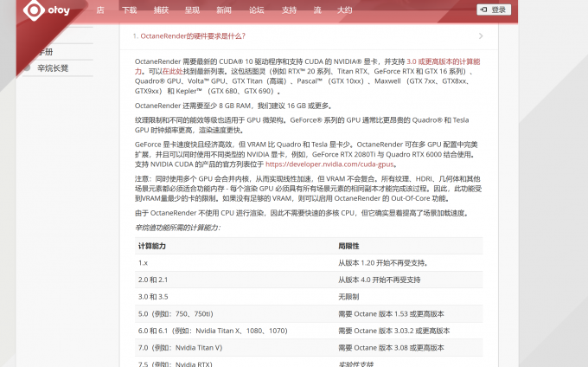Open the 下载 menu item

pos(130,10)
